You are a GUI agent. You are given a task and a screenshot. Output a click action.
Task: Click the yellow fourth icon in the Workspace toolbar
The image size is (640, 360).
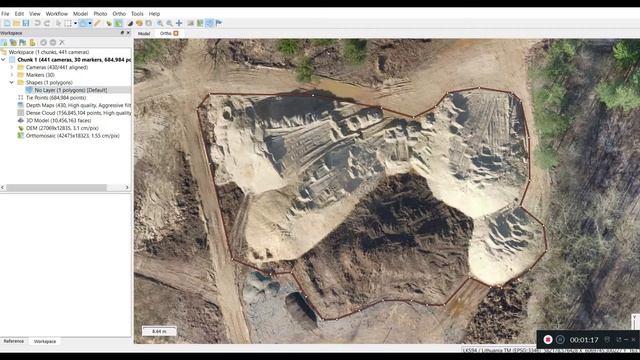coord(32,42)
